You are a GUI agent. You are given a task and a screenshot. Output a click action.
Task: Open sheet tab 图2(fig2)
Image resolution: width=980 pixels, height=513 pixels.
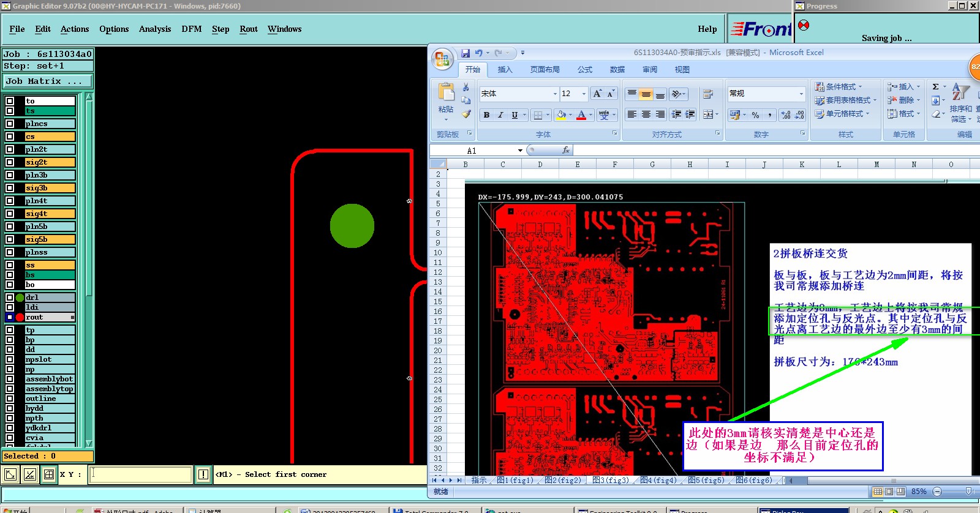pyautogui.click(x=563, y=481)
